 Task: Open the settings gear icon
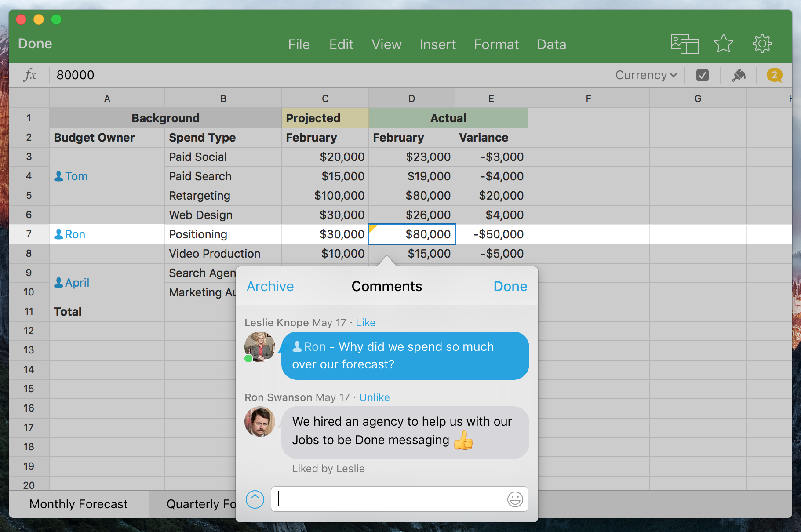click(x=762, y=44)
